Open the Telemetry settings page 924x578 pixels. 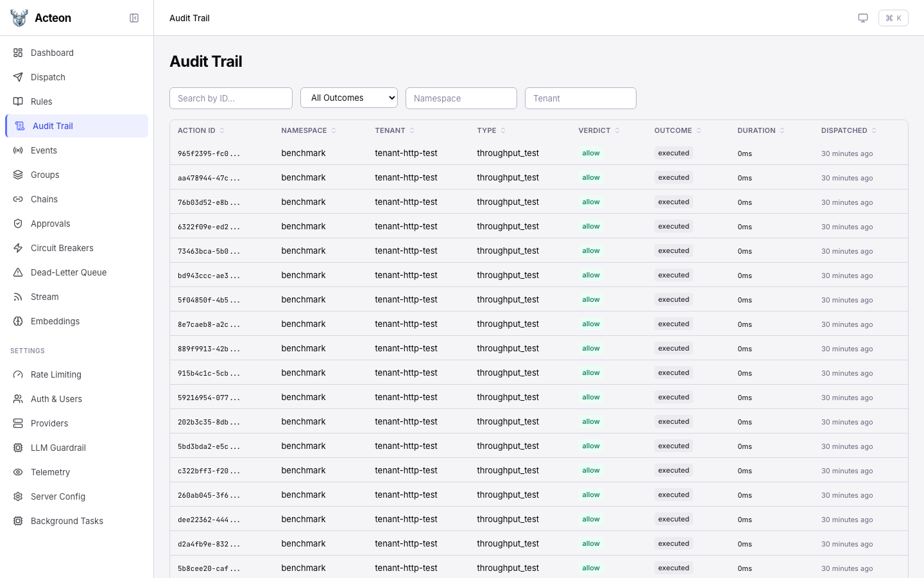[50, 472]
